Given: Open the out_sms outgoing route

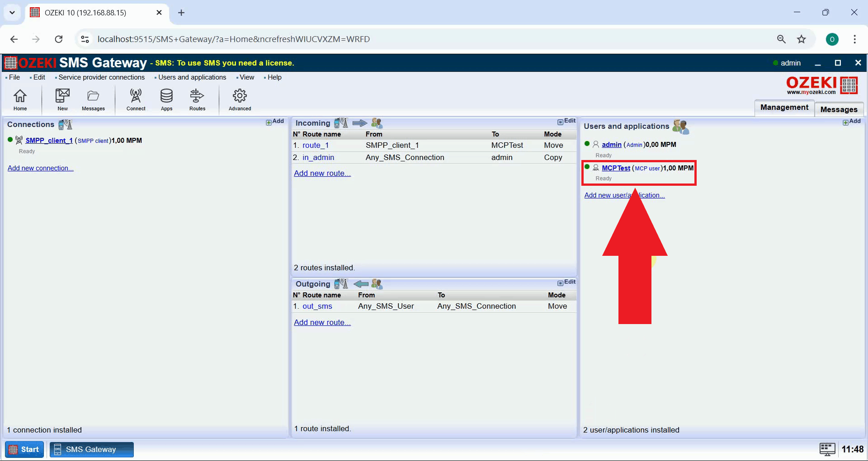Looking at the screenshot, I should click(317, 306).
